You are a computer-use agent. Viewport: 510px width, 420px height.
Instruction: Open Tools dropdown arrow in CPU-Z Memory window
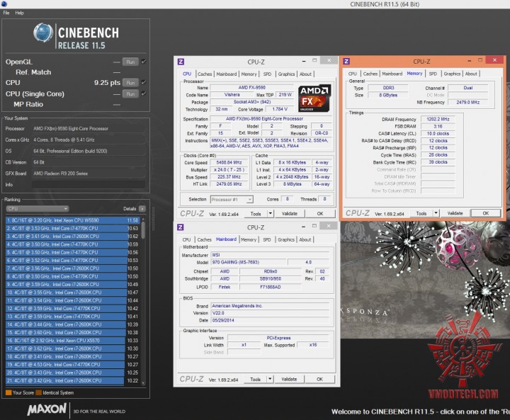click(436, 213)
